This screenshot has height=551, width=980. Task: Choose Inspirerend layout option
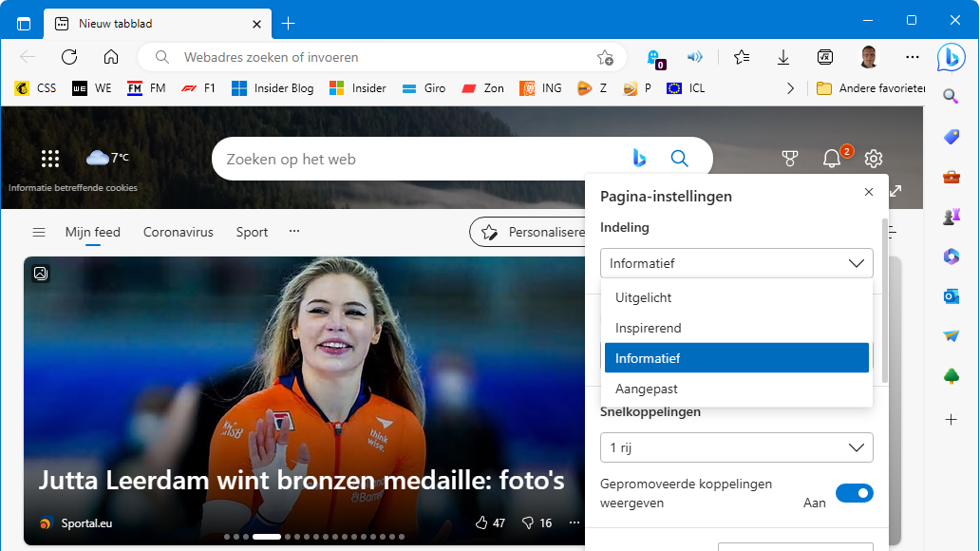pos(736,328)
